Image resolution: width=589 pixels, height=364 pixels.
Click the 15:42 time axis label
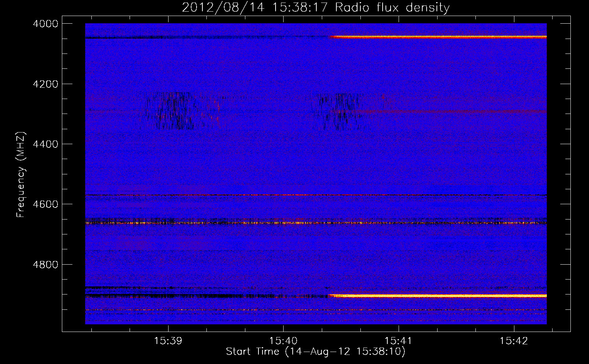pos(514,341)
